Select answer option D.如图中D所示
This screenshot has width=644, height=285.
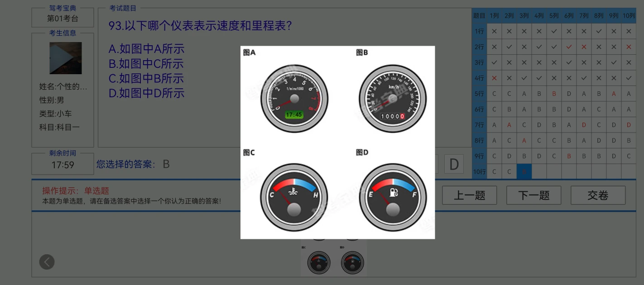tap(146, 93)
